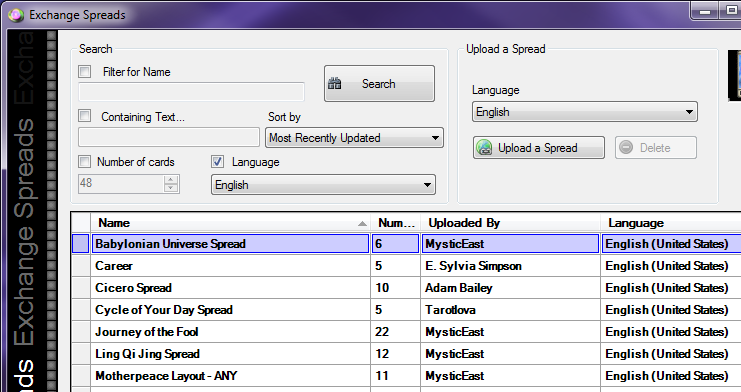This screenshot has height=392, width=741.
Task: Click English (United States) in Career row
Action: click(x=671, y=266)
